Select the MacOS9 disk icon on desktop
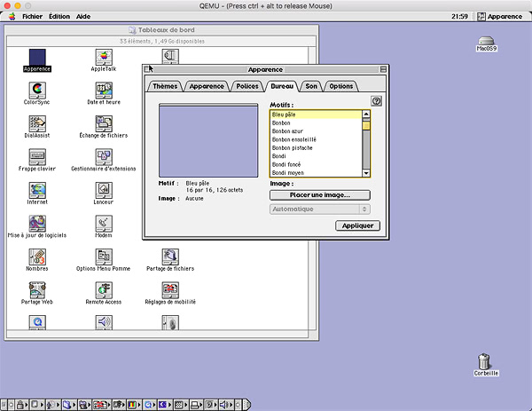The height and width of the screenshot is (411, 532). [487, 43]
